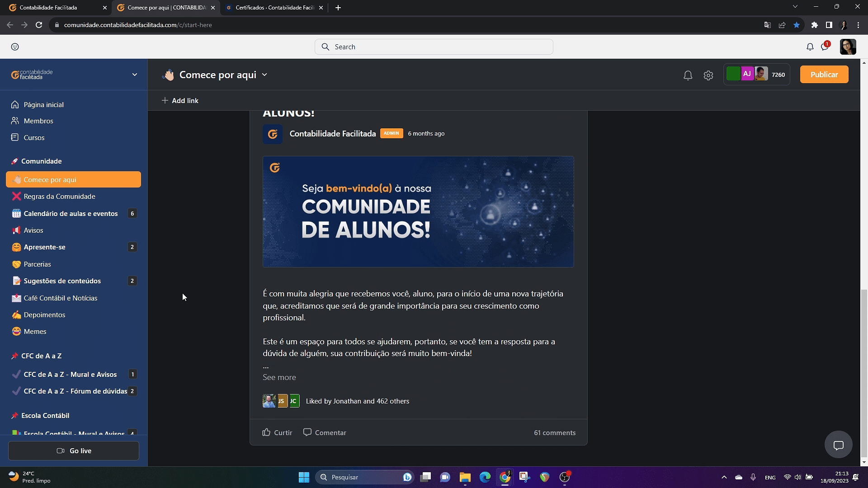The width and height of the screenshot is (868, 488).
Task: Expand the browser tab search chevron
Action: point(795,6)
